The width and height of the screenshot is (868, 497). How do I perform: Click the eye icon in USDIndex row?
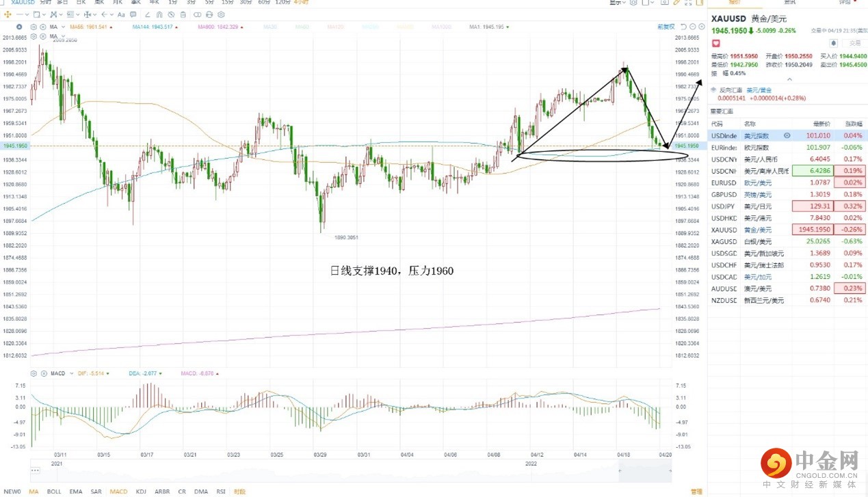[x=787, y=135]
